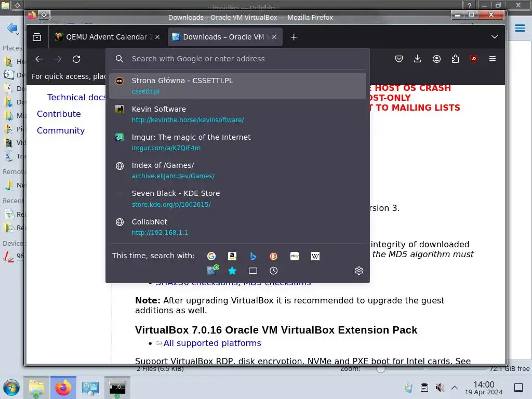Open Firefox View recent browsing icon

pos(37,37)
